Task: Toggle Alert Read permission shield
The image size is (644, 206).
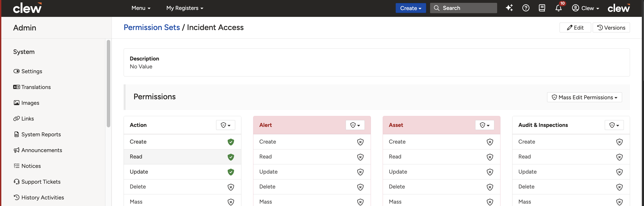Action: click(x=360, y=157)
